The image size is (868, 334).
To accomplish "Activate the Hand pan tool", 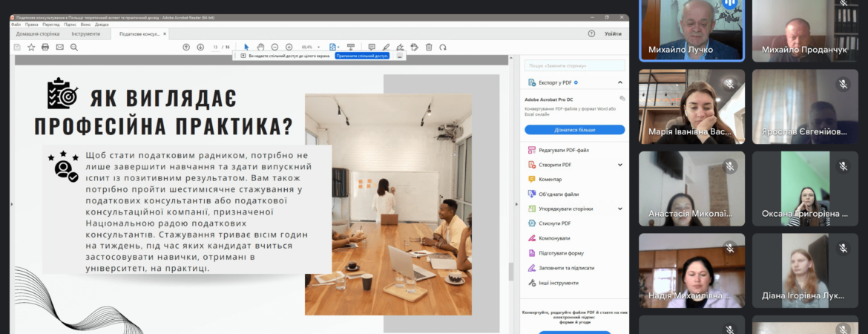I will (260, 48).
